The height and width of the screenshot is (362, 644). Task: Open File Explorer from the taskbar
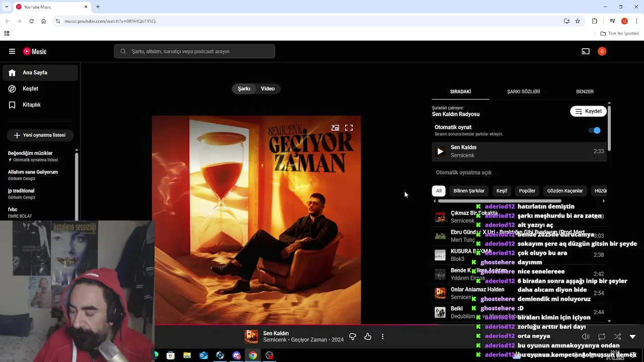(x=187, y=355)
